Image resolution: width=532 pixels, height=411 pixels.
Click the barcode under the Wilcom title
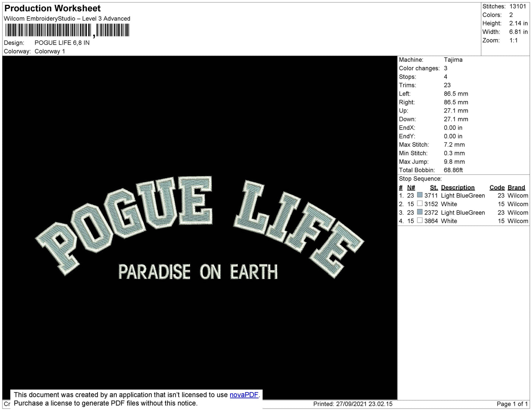click(67, 30)
